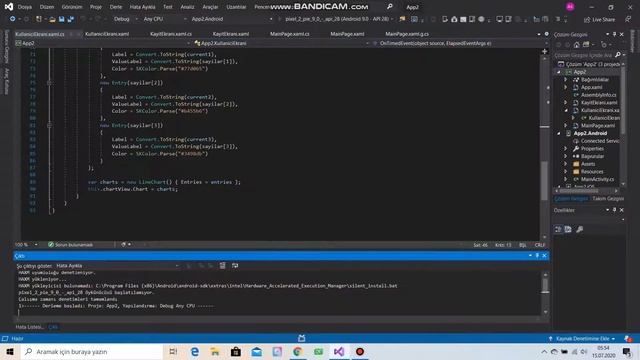Open the title bar search icon
The height and width of the screenshot is (360, 640).
pos(389,7)
